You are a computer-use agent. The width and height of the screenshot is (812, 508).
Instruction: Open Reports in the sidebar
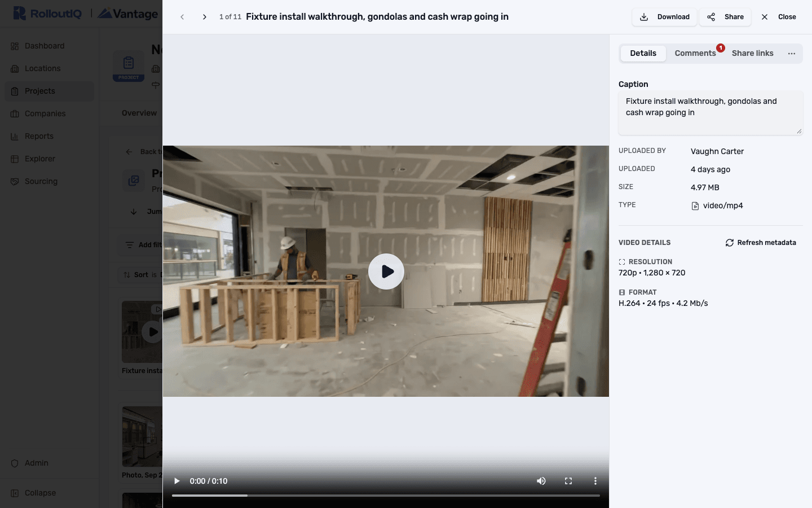(x=49, y=136)
